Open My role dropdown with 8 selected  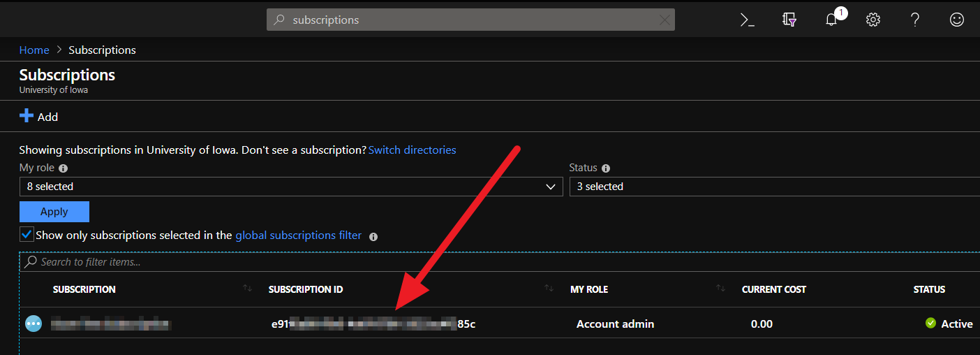(291, 187)
